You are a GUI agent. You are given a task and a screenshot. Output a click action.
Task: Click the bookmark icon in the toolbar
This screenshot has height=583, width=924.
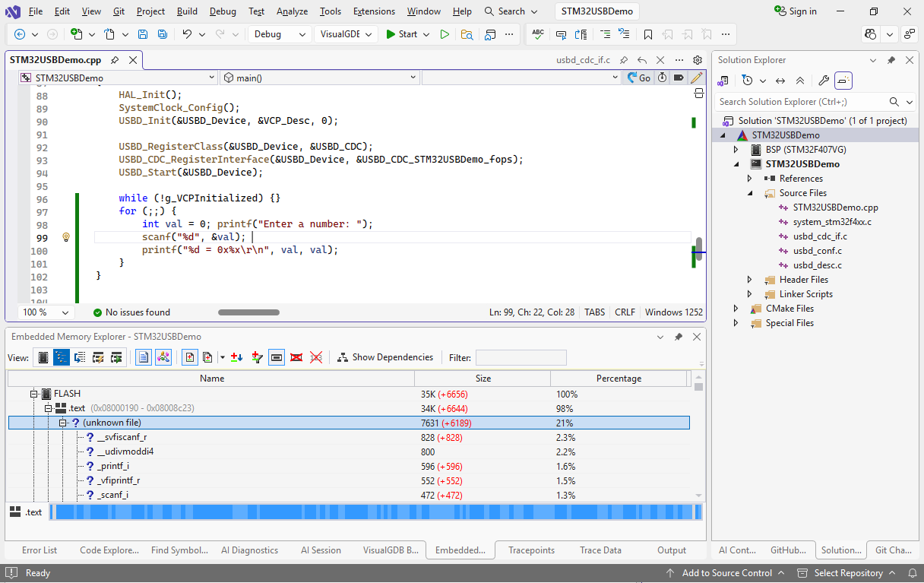(x=647, y=34)
